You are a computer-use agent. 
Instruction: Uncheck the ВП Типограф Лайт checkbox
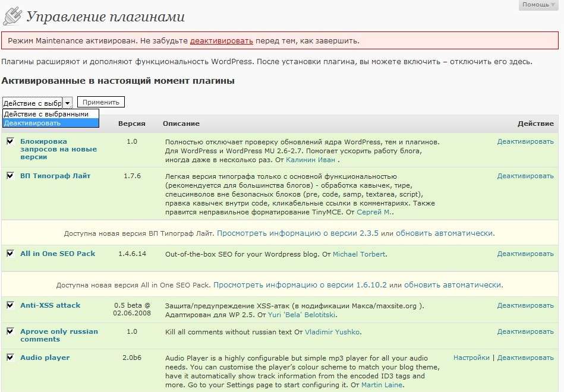coord(10,176)
